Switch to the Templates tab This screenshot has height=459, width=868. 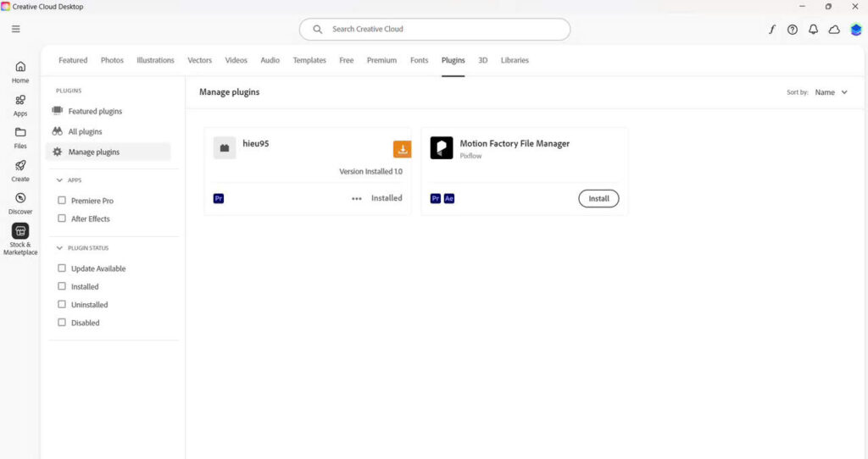(309, 60)
